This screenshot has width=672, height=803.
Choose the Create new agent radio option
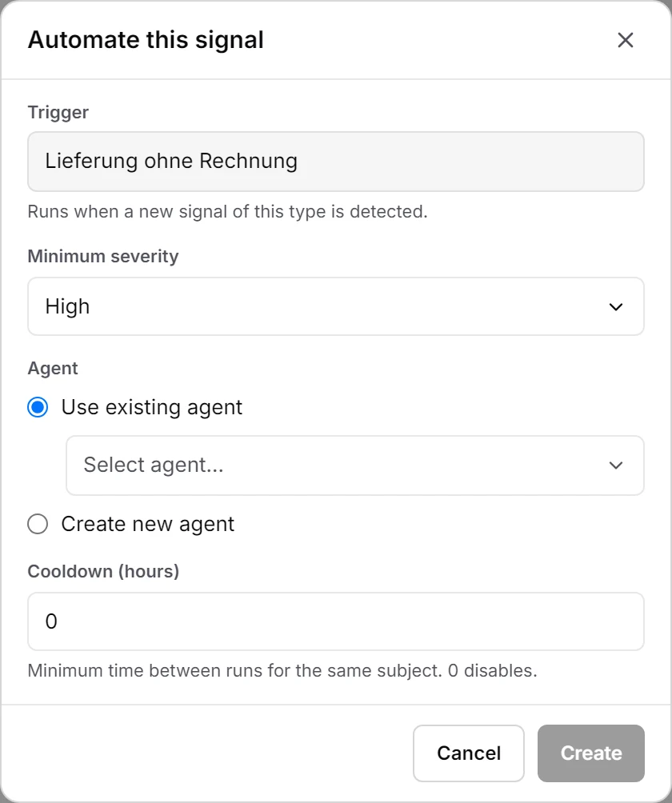click(x=38, y=525)
